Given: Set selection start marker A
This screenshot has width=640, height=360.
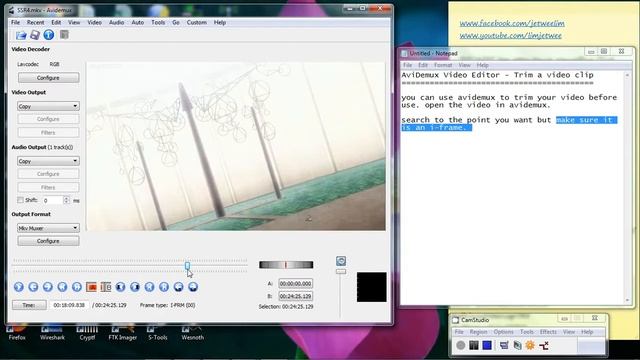Looking at the screenshot, I should (91, 287).
